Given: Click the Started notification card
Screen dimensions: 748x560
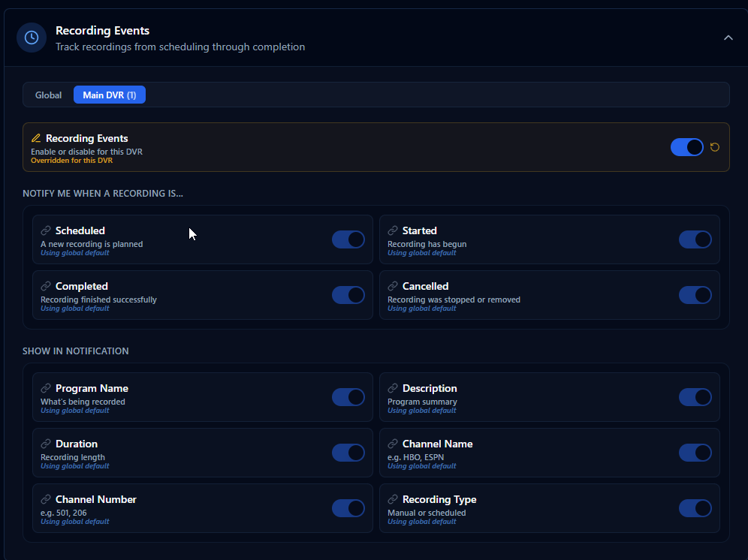Looking at the screenshot, I should pyautogui.click(x=526, y=239).
